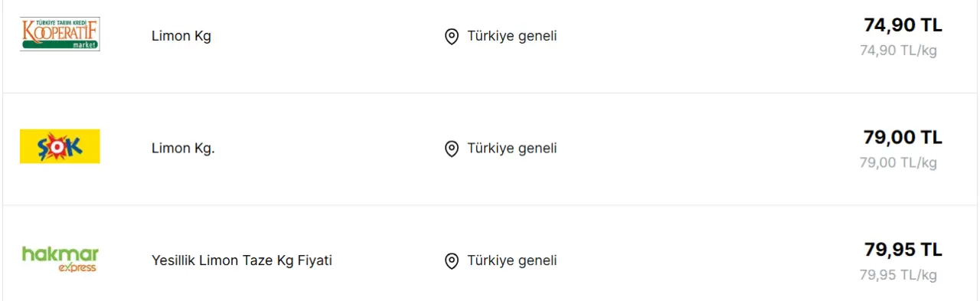The height and width of the screenshot is (301, 980).
Task: Click "Türkiye geneli" text in ŞOK row
Action: (x=512, y=149)
